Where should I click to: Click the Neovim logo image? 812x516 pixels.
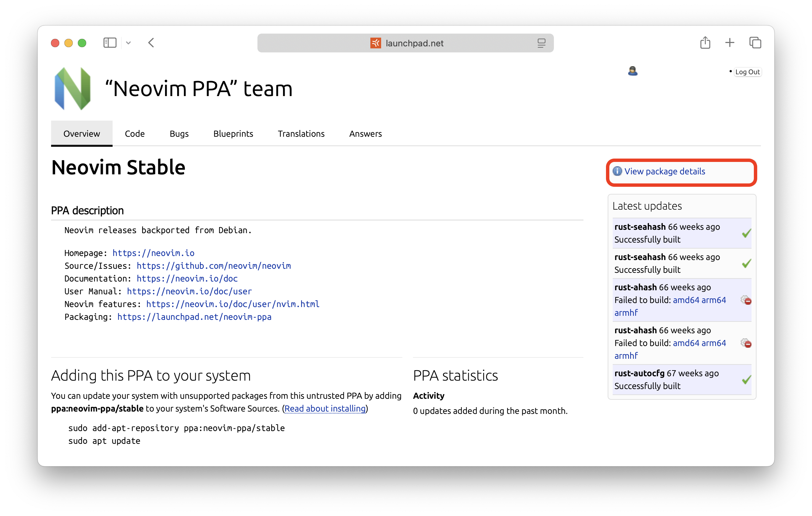73,89
